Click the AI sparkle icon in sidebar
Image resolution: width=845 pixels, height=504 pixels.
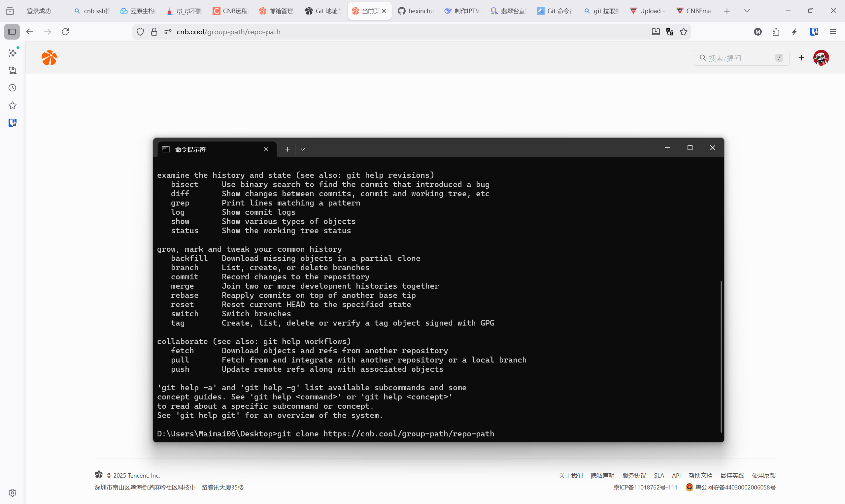(13, 53)
